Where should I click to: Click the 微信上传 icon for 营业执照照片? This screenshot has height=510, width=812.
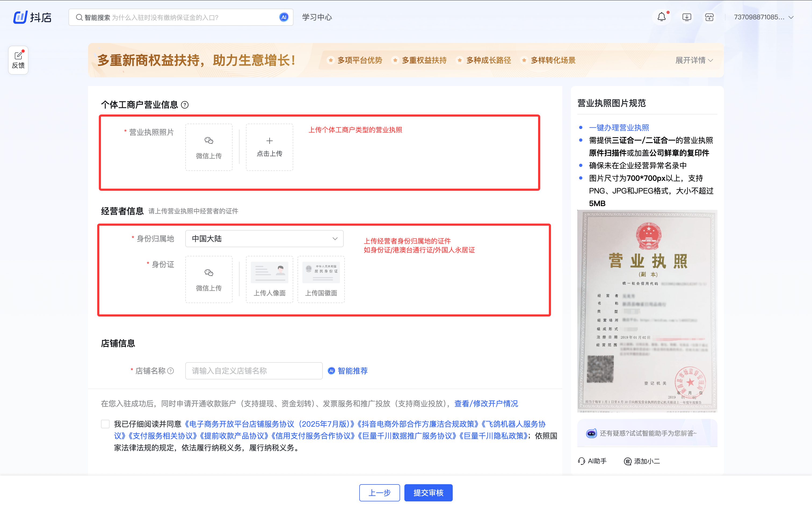pyautogui.click(x=208, y=141)
